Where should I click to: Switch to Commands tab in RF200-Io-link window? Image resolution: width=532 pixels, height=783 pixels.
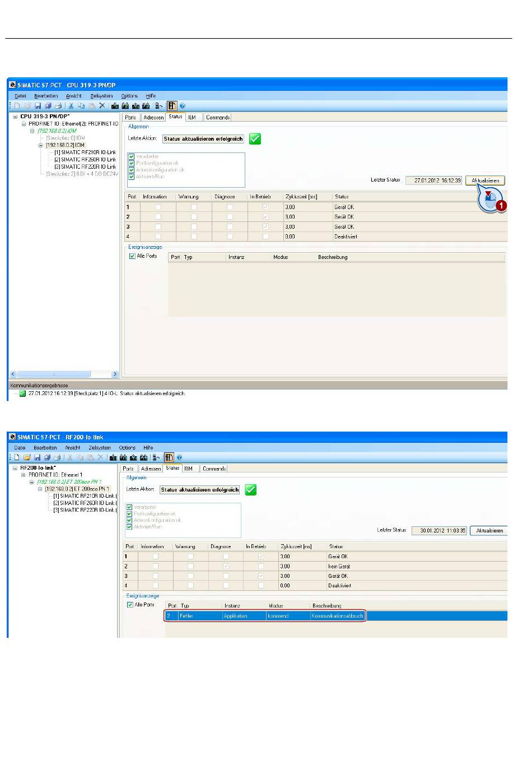(214, 469)
